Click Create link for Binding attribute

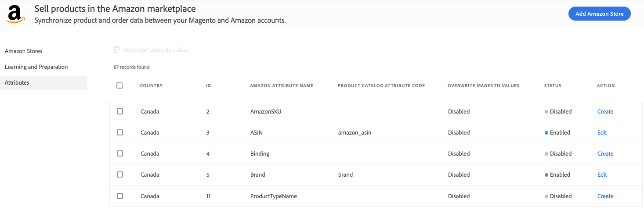coord(605,154)
